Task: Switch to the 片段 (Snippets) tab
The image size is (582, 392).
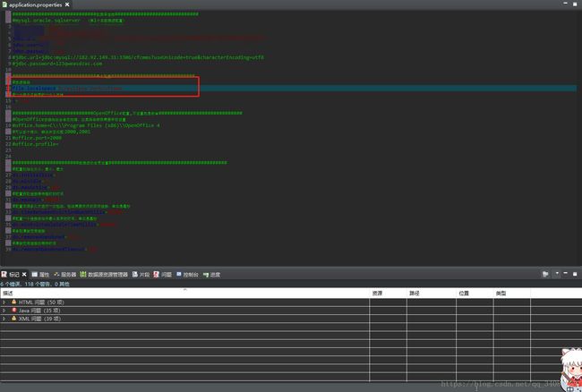Action: click(141, 275)
